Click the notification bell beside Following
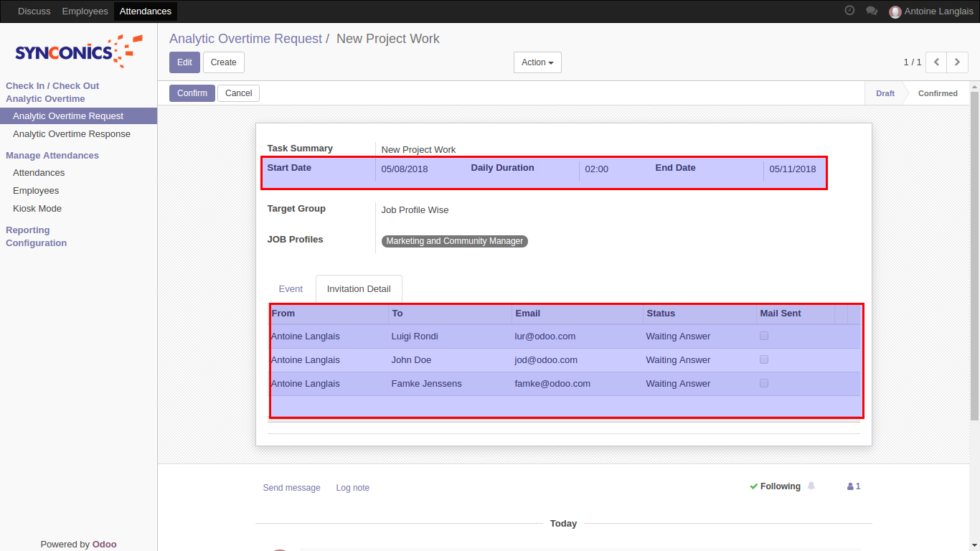The height and width of the screenshot is (551, 980). pyautogui.click(x=811, y=486)
